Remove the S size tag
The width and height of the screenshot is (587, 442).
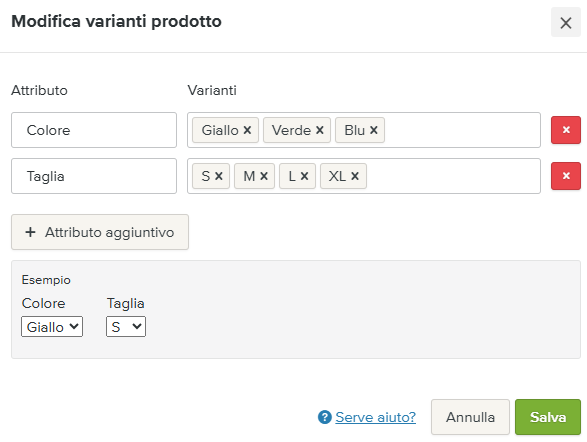point(219,176)
